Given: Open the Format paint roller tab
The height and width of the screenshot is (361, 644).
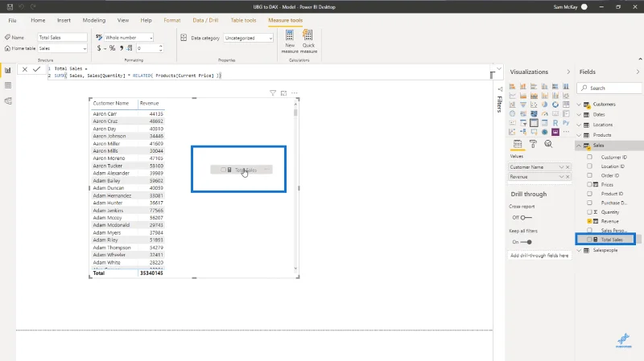Looking at the screenshot, I should (533, 144).
